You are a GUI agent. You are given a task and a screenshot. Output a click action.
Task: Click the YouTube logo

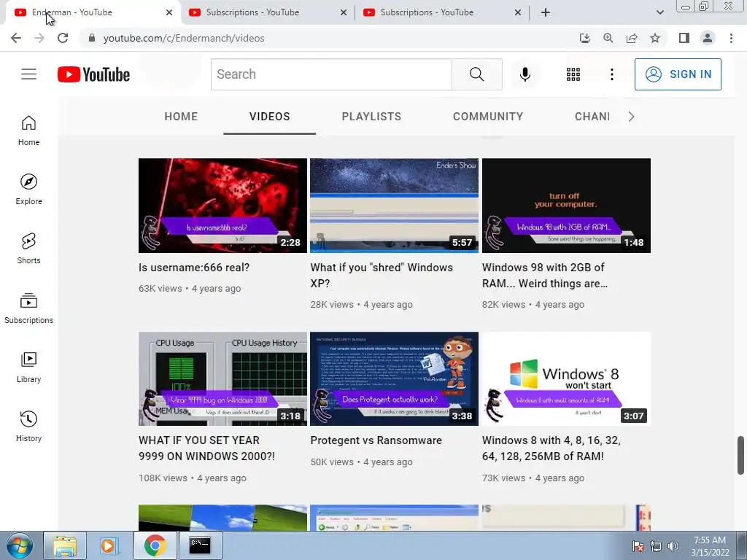93,74
